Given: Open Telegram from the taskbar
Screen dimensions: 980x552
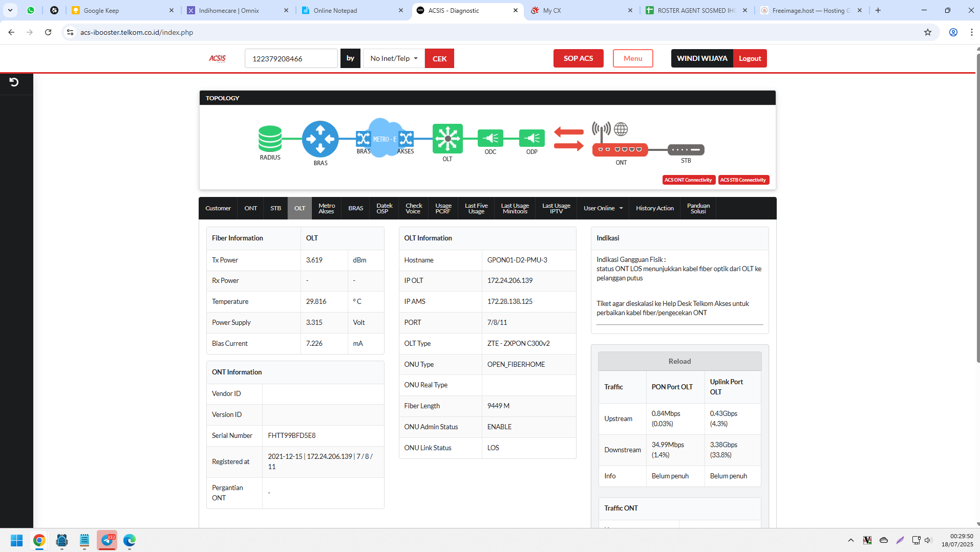Looking at the screenshot, I should click(x=107, y=540).
